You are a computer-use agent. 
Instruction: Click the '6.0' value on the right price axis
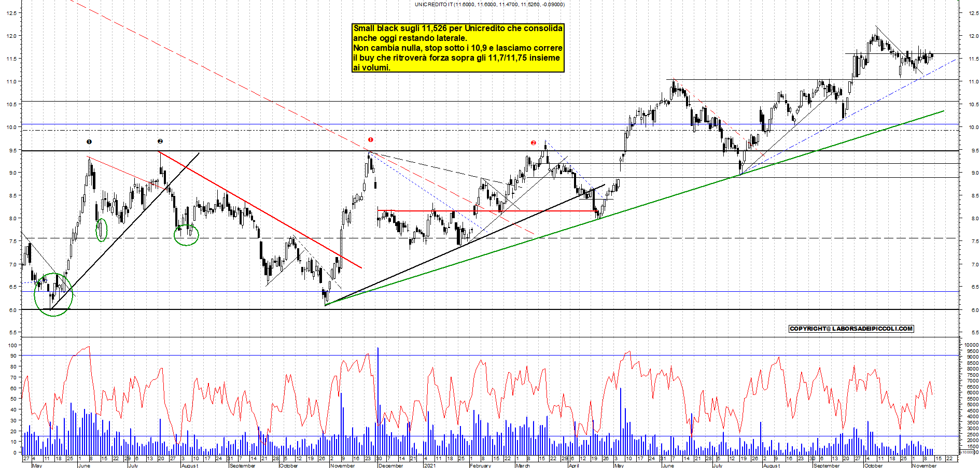pyautogui.click(x=974, y=310)
